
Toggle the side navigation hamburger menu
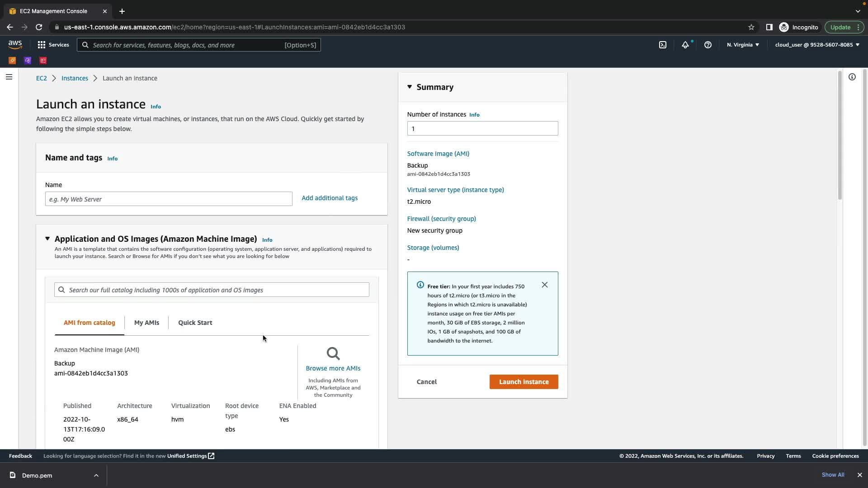[9, 77]
